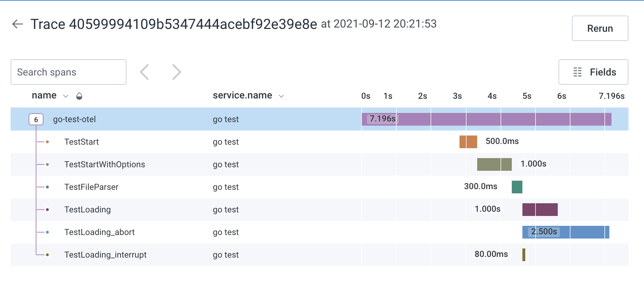This screenshot has width=644, height=283.
Task: Go to previous span search result
Action: coord(145,72)
